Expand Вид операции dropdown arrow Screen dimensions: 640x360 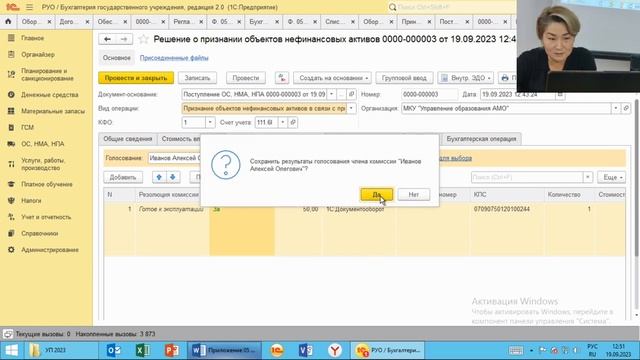coord(351,108)
